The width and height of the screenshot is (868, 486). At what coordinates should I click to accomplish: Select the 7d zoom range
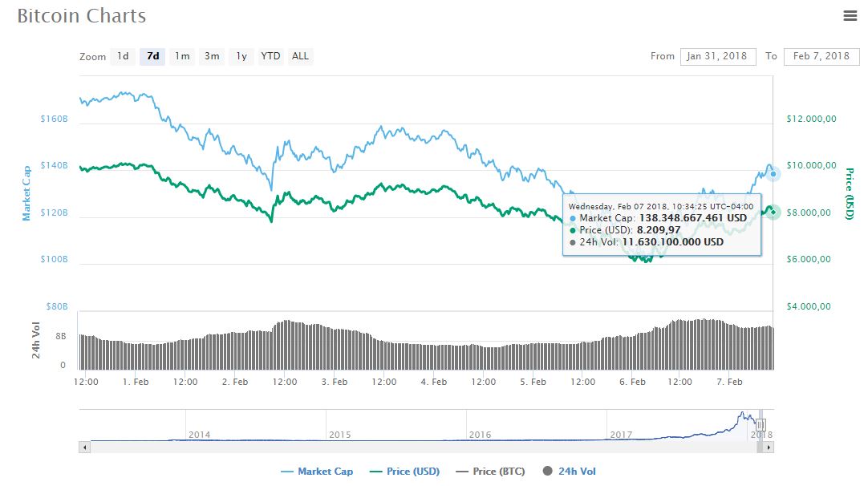point(152,56)
